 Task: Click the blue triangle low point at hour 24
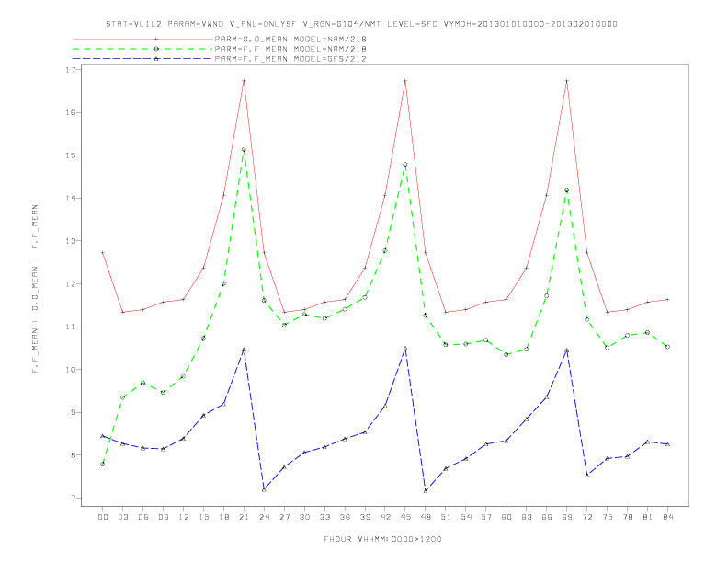tap(264, 489)
